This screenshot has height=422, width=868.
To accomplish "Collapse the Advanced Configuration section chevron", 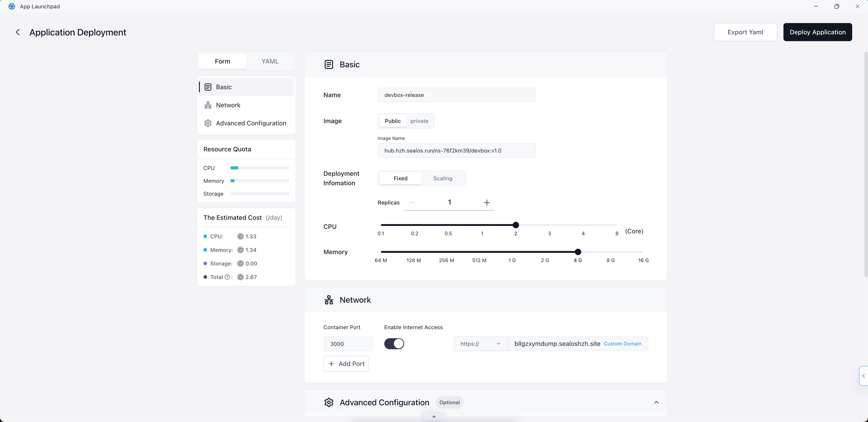I will point(656,402).
